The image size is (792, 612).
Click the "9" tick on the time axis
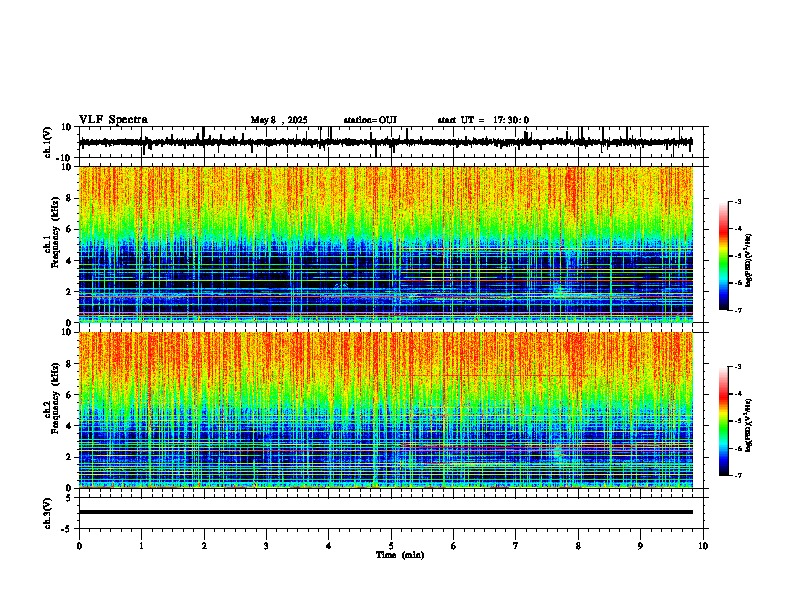coord(640,546)
